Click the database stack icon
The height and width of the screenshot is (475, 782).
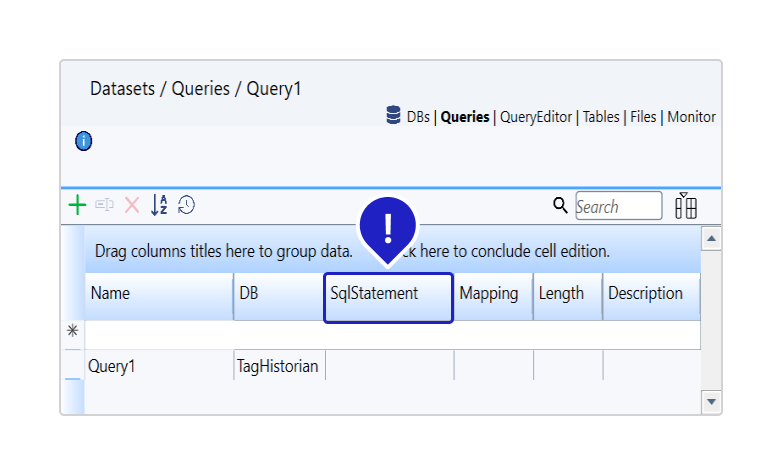pyautogui.click(x=394, y=116)
